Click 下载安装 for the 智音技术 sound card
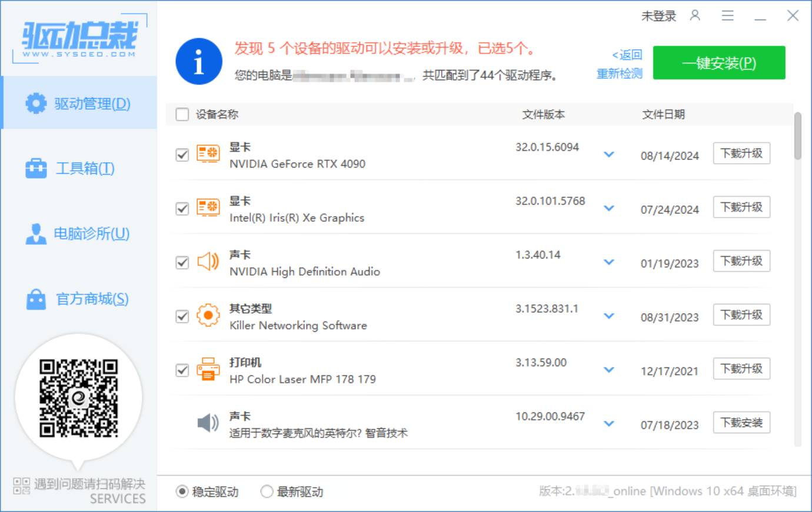812x512 pixels. pos(741,423)
